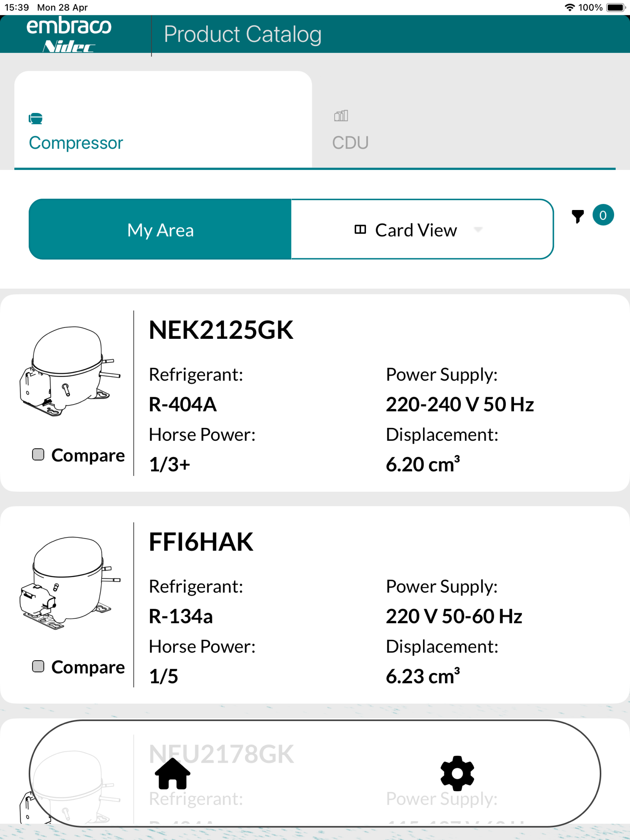Tap the status bar time 15:39
The width and height of the screenshot is (630, 840).
click(x=17, y=7)
